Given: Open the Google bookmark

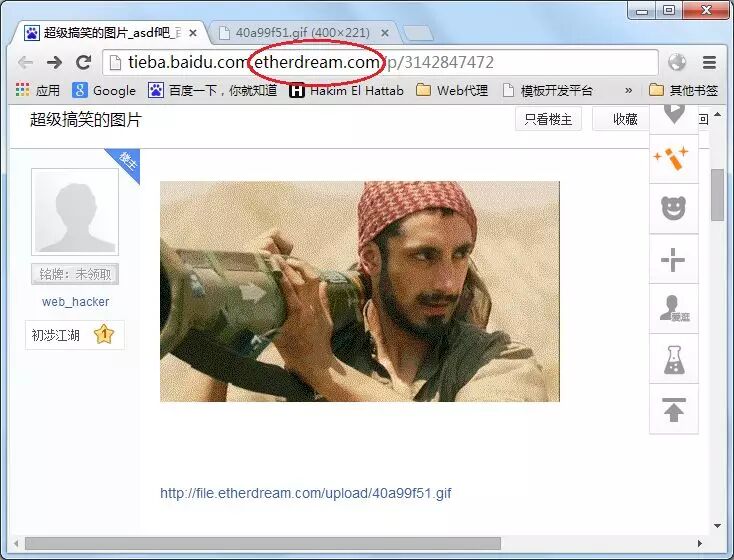Looking at the screenshot, I should pyautogui.click(x=104, y=90).
